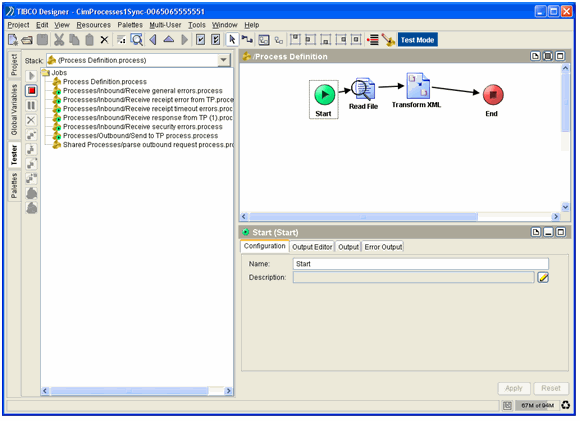Toggle the Test Mode button off
The height and width of the screenshot is (421, 580).
coord(418,40)
